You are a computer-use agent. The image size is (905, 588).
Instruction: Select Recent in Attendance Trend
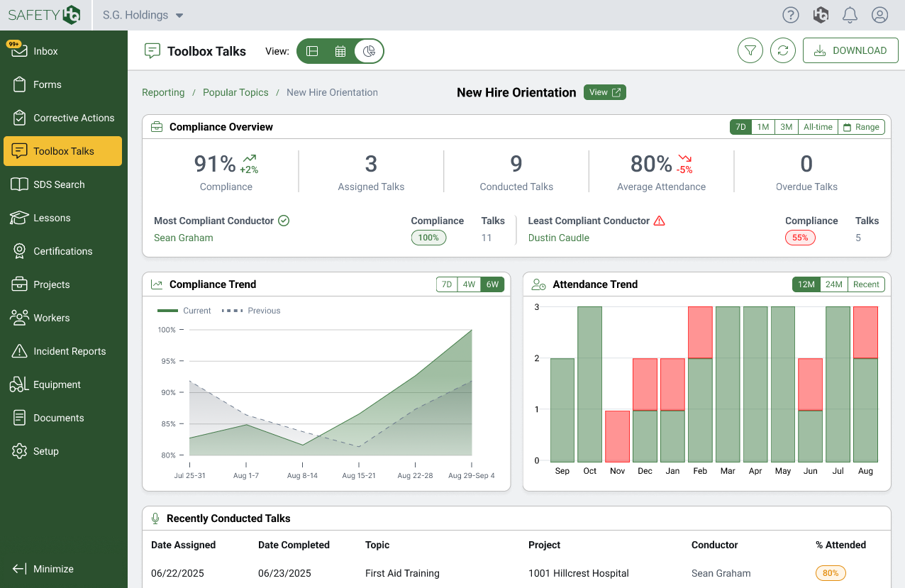867,284
